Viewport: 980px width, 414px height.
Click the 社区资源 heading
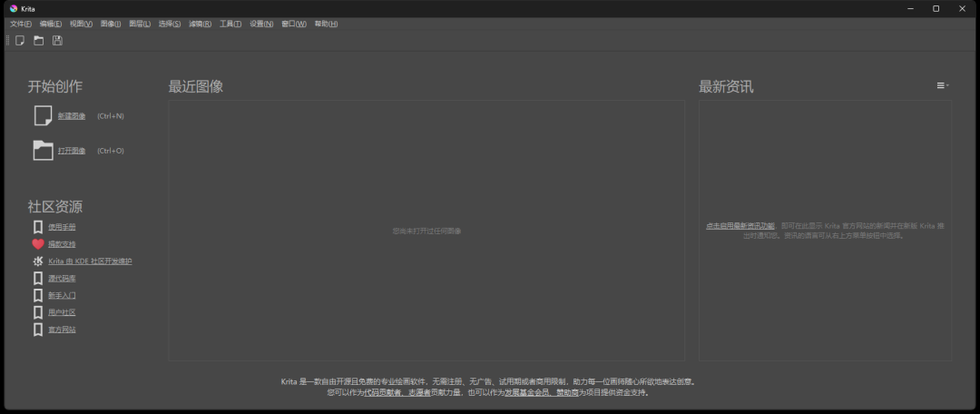point(55,206)
